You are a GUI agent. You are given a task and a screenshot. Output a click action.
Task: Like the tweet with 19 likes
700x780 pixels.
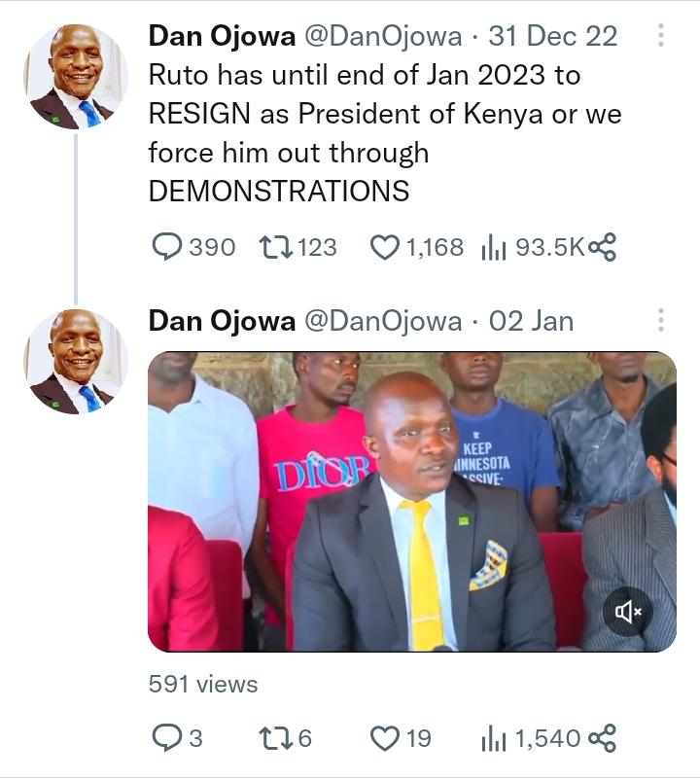click(386, 738)
